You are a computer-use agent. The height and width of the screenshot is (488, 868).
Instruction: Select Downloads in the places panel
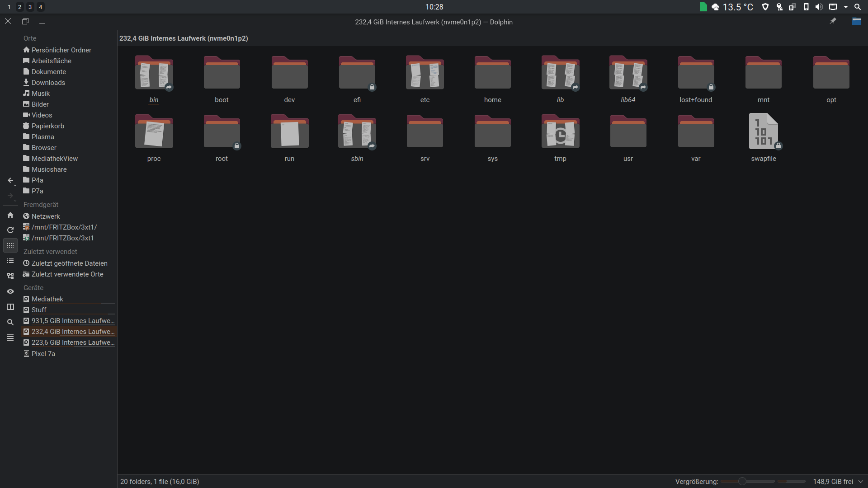tap(48, 83)
